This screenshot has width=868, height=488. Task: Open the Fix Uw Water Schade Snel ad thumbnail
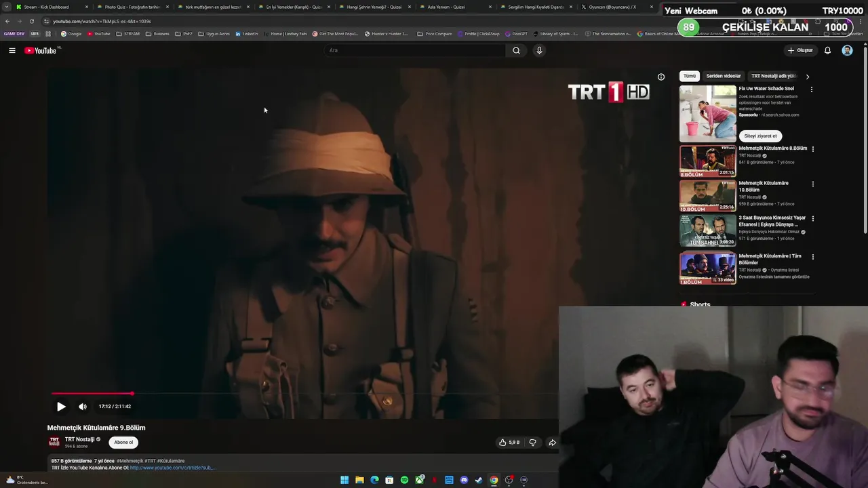coord(708,113)
